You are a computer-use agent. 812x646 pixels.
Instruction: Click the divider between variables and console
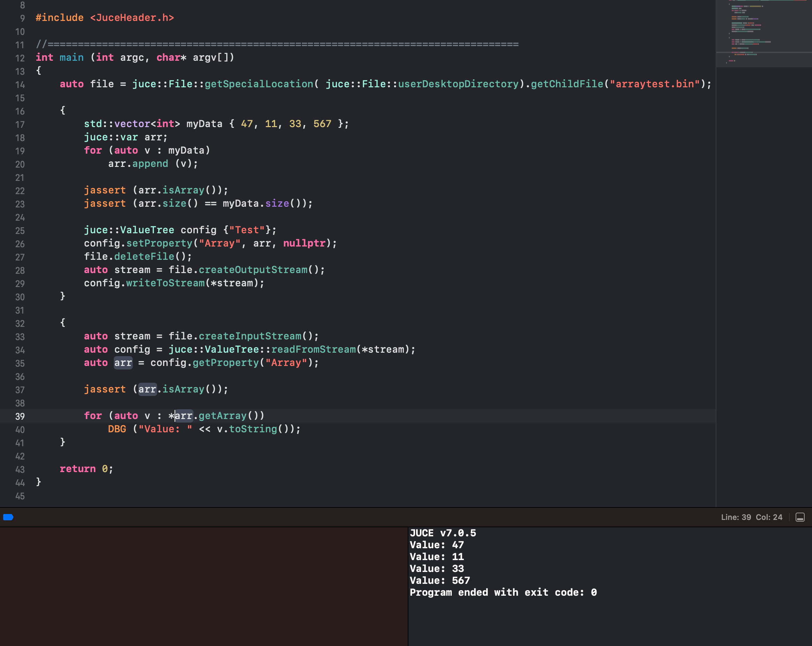click(408, 587)
